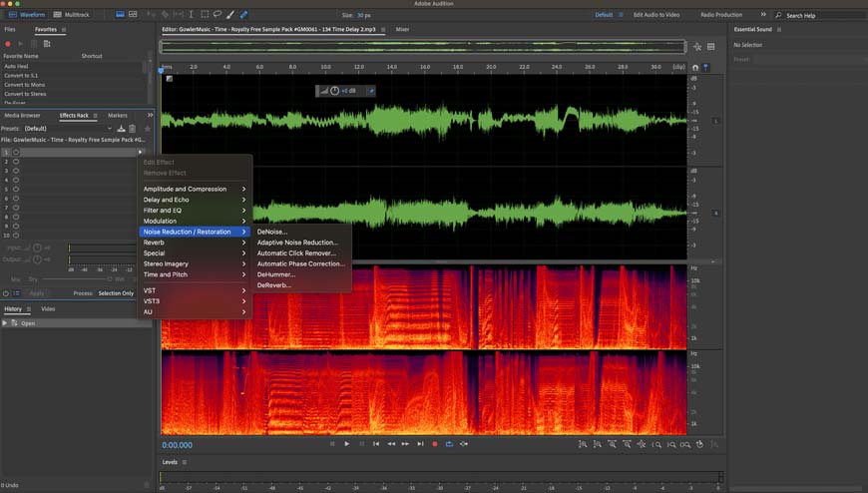Expand the Delay and Echo submenu

point(195,200)
